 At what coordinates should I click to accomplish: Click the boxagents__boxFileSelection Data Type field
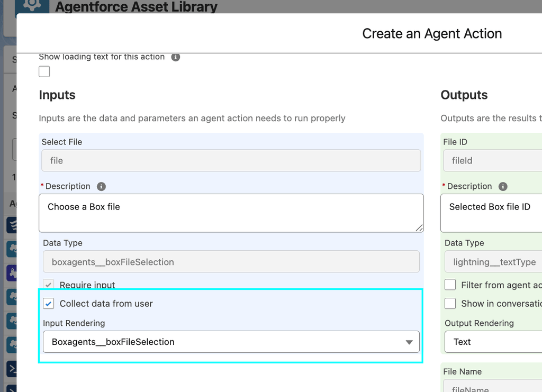231,262
